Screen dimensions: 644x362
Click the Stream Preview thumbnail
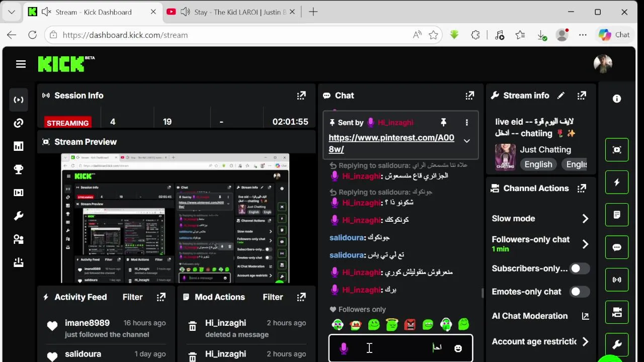point(175,218)
